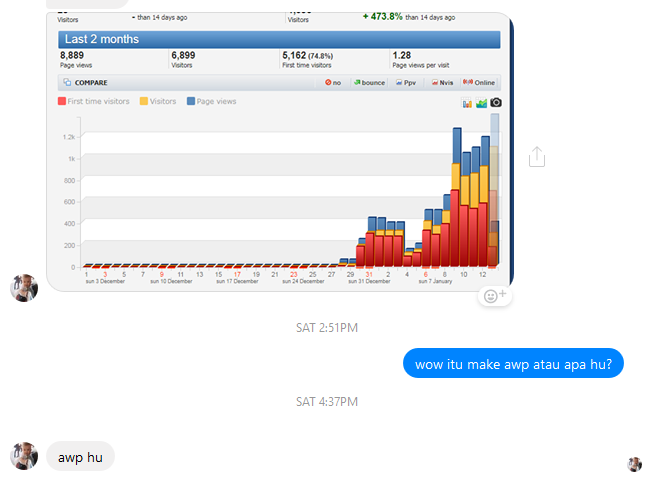Click the "Last 2 months" header bar
Screen dimensions: 649x487
(279, 39)
